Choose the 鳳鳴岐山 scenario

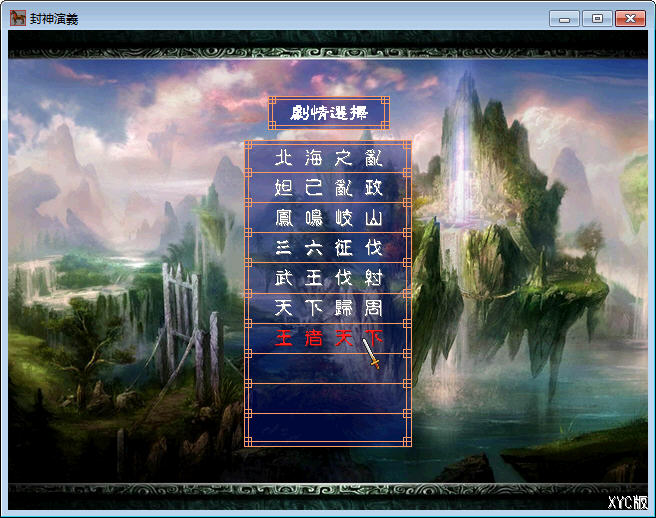pyautogui.click(x=328, y=218)
